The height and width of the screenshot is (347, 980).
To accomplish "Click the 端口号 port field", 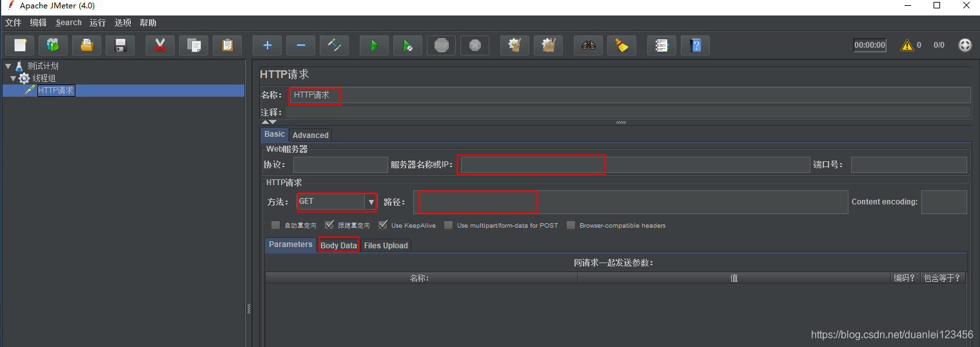I will click(909, 164).
